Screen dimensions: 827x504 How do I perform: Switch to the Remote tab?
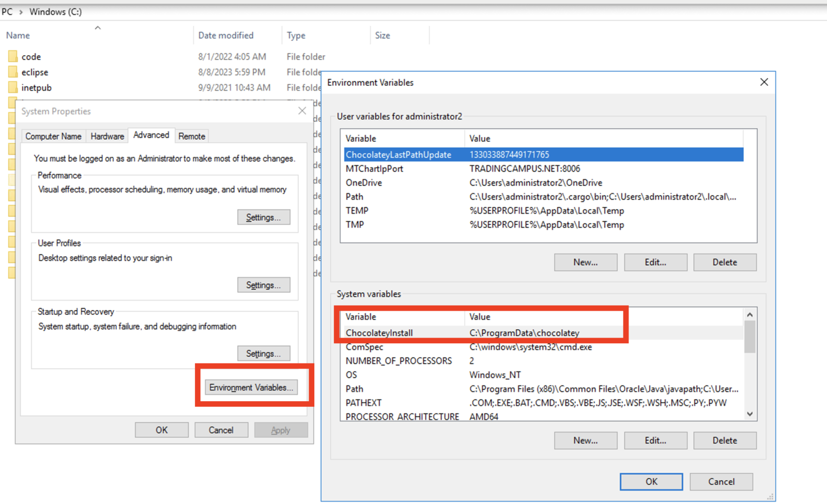point(192,135)
